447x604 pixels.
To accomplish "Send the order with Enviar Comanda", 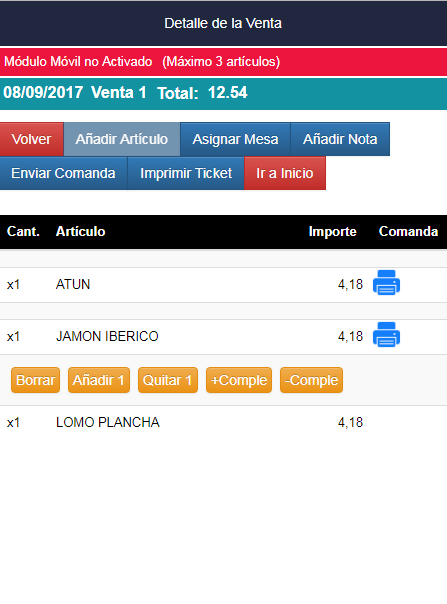I will tap(64, 173).
